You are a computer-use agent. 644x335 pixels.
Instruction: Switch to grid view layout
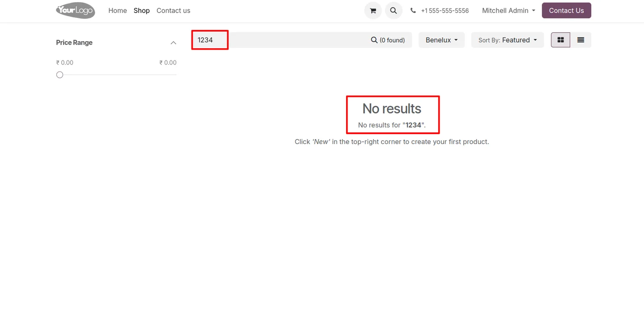click(x=560, y=40)
